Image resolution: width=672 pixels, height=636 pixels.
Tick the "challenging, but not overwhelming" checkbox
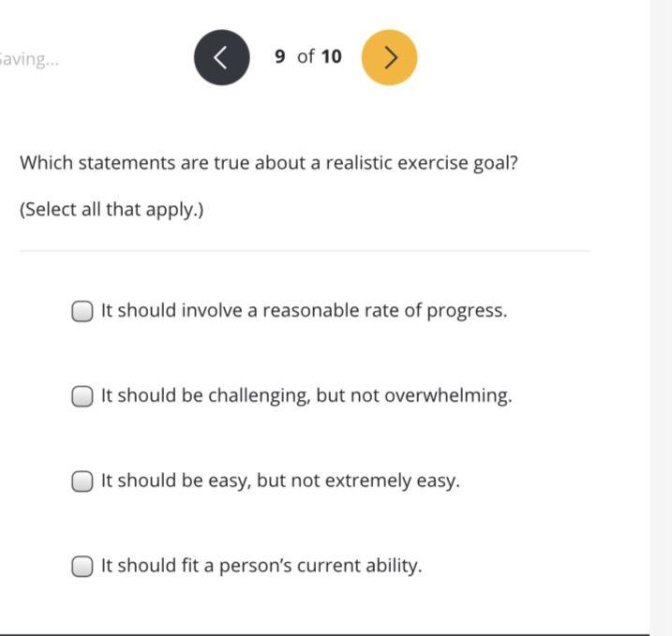82,396
